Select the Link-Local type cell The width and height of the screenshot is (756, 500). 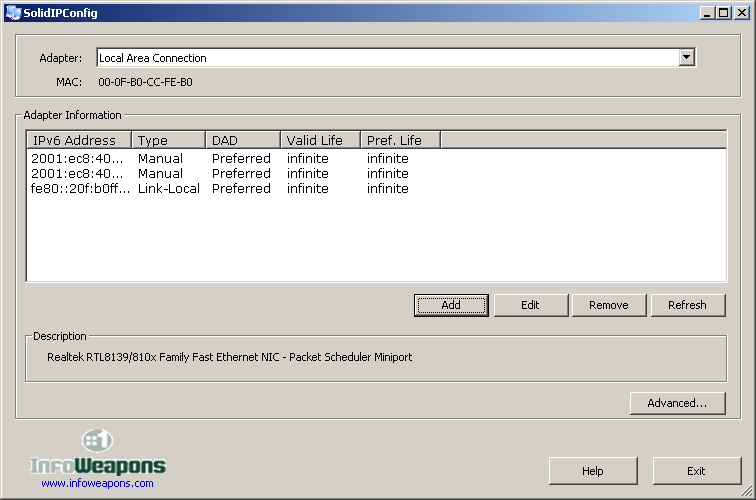tap(169, 189)
